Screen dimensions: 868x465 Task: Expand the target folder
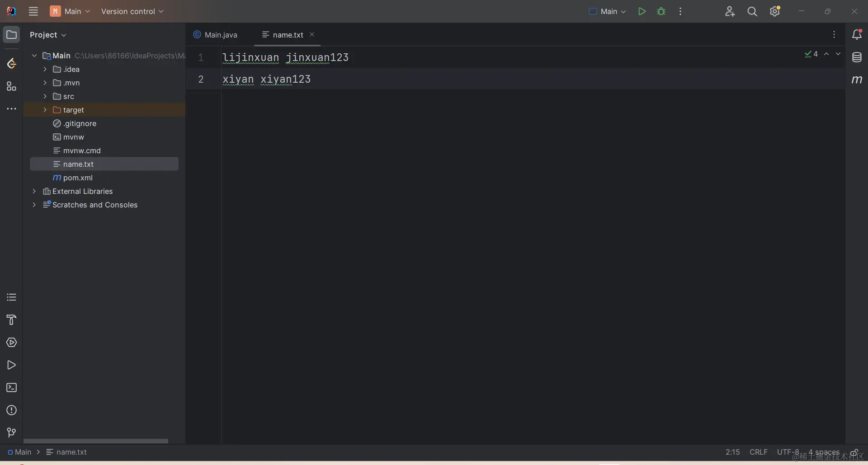click(x=45, y=110)
